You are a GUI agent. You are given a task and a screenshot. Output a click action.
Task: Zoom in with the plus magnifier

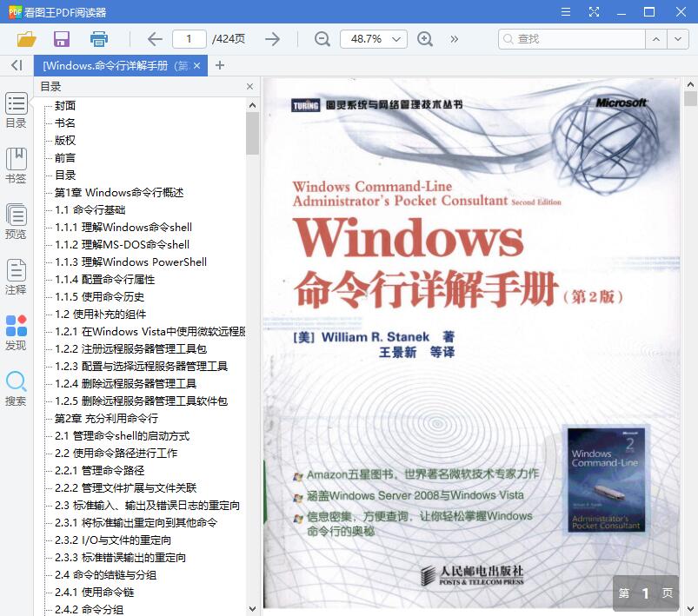(425, 39)
